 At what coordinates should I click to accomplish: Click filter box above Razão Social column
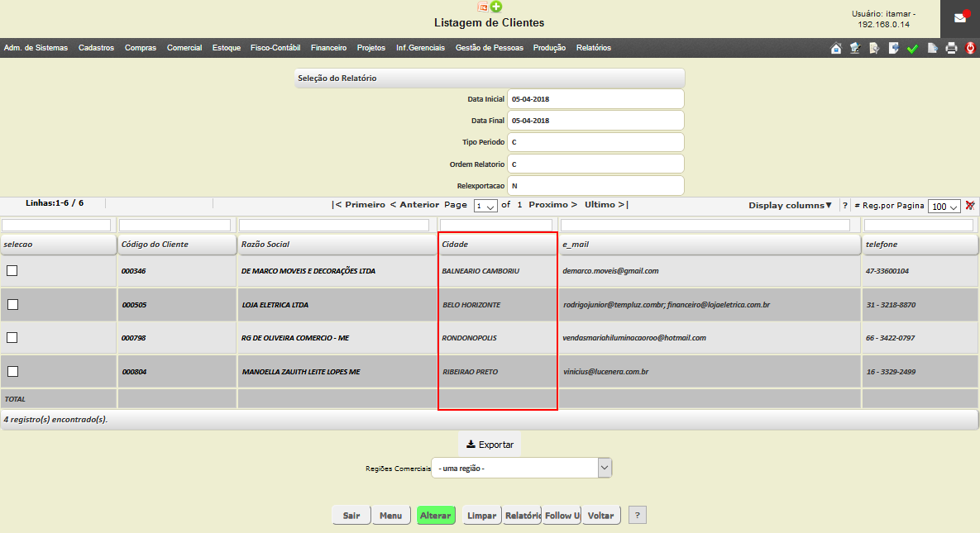pos(334,225)
